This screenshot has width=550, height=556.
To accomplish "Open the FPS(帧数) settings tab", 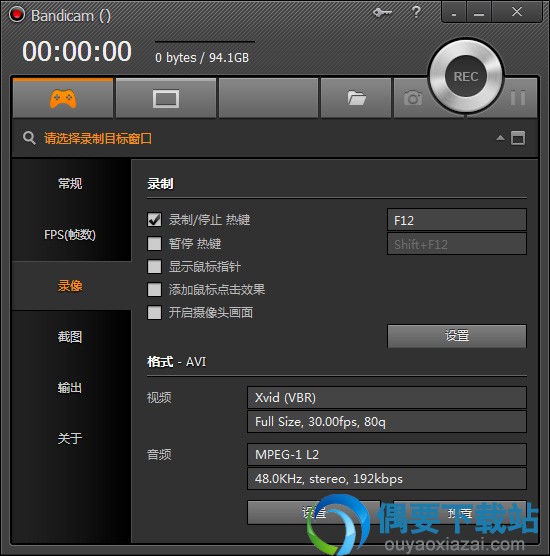I will click(71, 234).
